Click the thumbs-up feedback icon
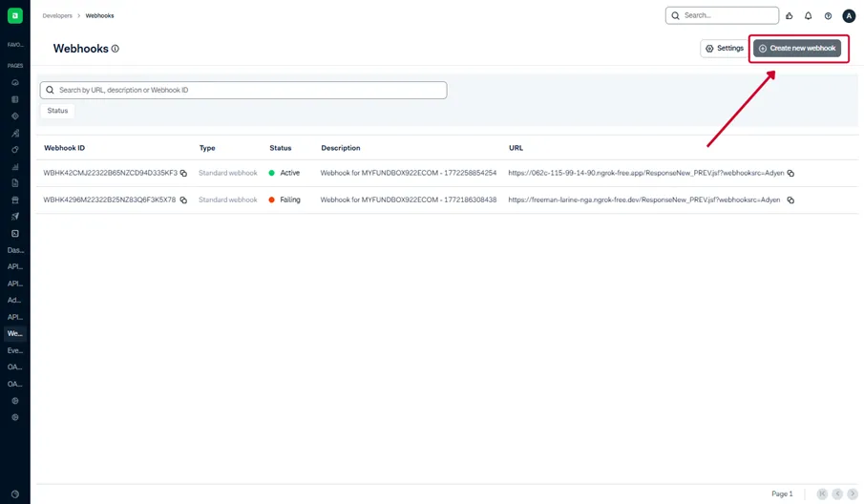The image size is (864, 504). 790,16
